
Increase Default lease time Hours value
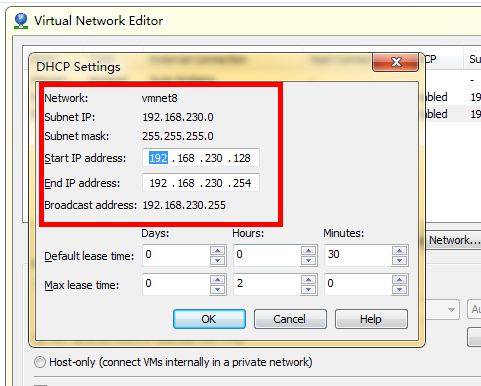pyautogui.click(x=309, y=251)
